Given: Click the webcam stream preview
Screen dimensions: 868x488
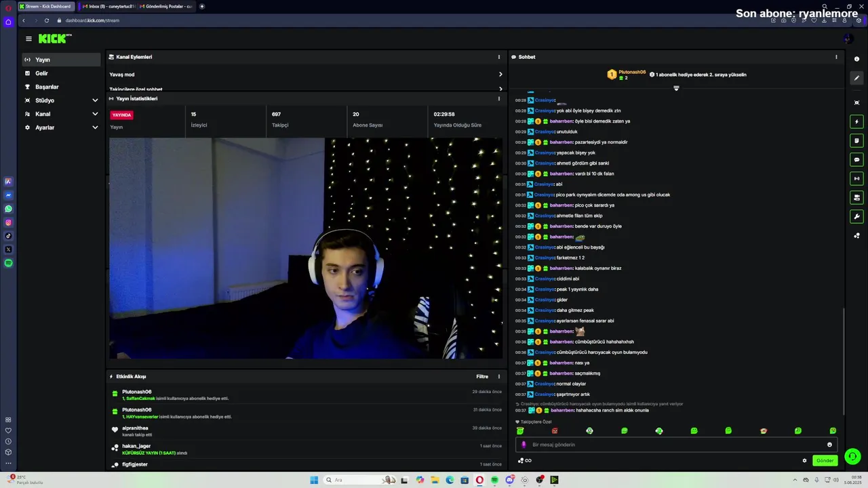Looking at the screenshot, I should 306,248.
